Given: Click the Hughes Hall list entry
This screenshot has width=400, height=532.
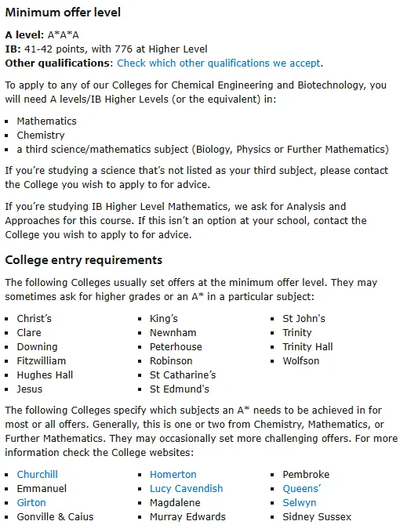Looking at the screenshot, I should (x=45, y=375).
